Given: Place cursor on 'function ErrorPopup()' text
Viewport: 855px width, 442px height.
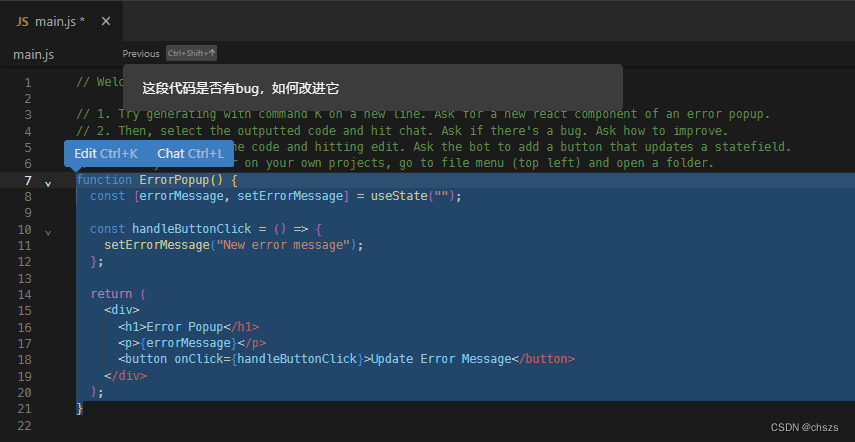Looking at the screenshot, I should coord(150,180).
